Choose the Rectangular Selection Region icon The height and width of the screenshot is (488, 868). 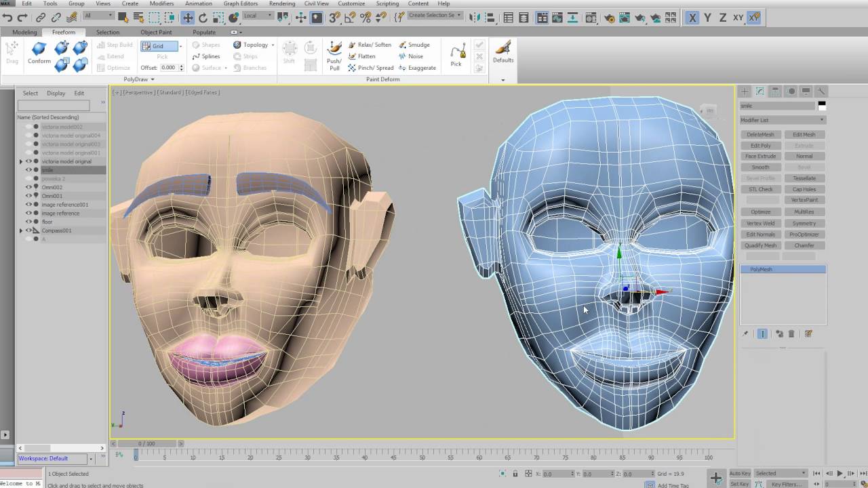155,18
